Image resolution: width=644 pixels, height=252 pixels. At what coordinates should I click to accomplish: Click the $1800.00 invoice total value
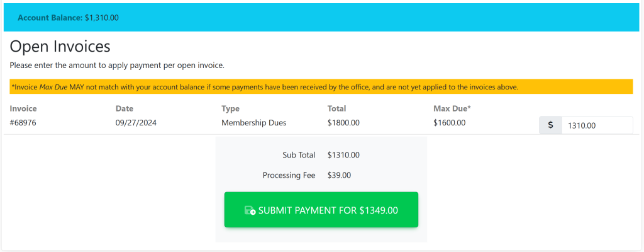(x=343, y=123)
